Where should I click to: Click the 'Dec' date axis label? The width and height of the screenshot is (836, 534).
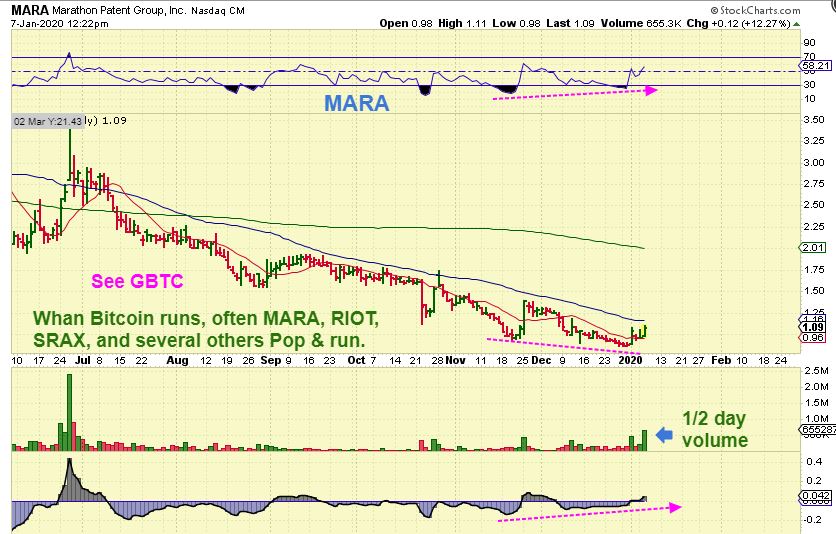tap(541, 360)
